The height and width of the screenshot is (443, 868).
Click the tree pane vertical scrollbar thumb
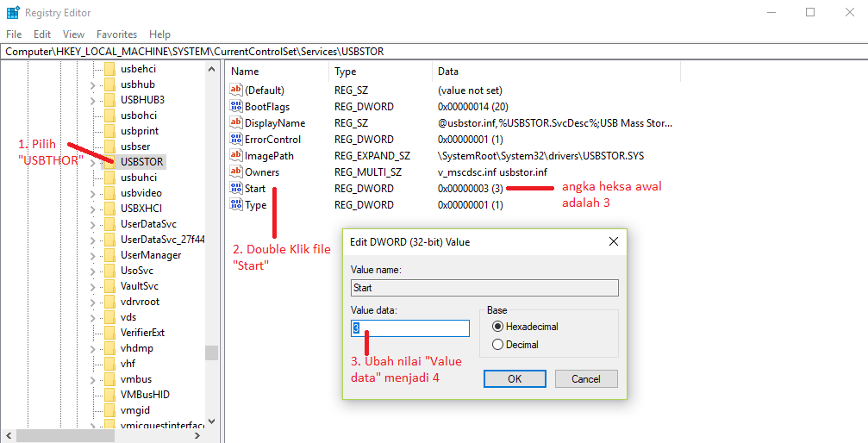211,353
